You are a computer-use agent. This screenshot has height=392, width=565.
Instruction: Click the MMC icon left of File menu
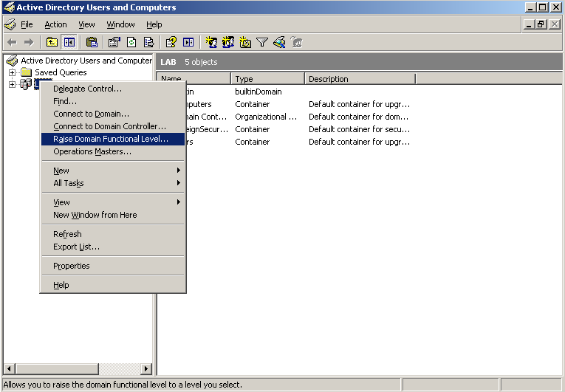10,24
